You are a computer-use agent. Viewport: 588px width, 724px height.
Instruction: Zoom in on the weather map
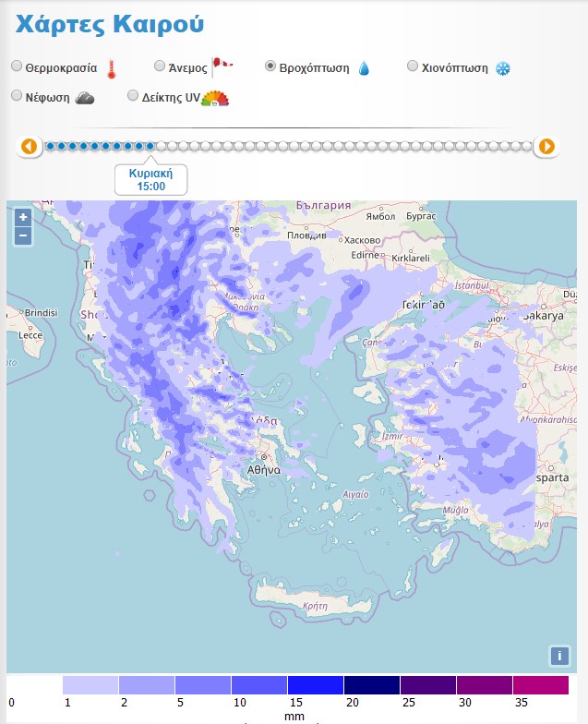tap(23, 217)
